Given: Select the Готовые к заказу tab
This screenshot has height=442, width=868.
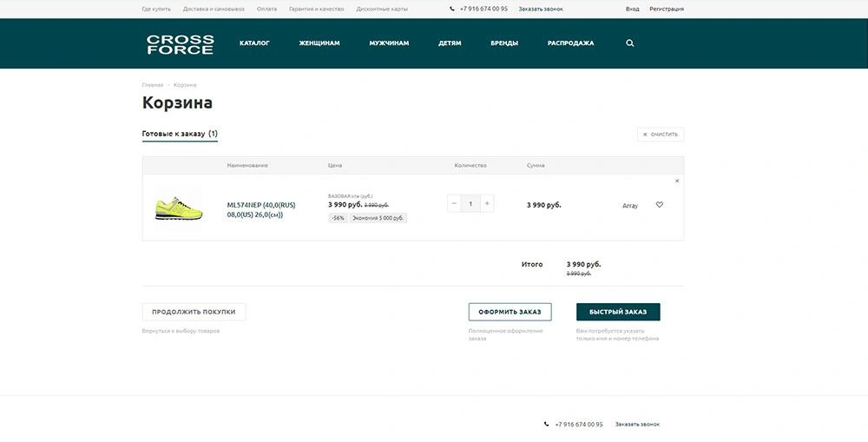Looking at the screenshot, I should coord(180,134).
